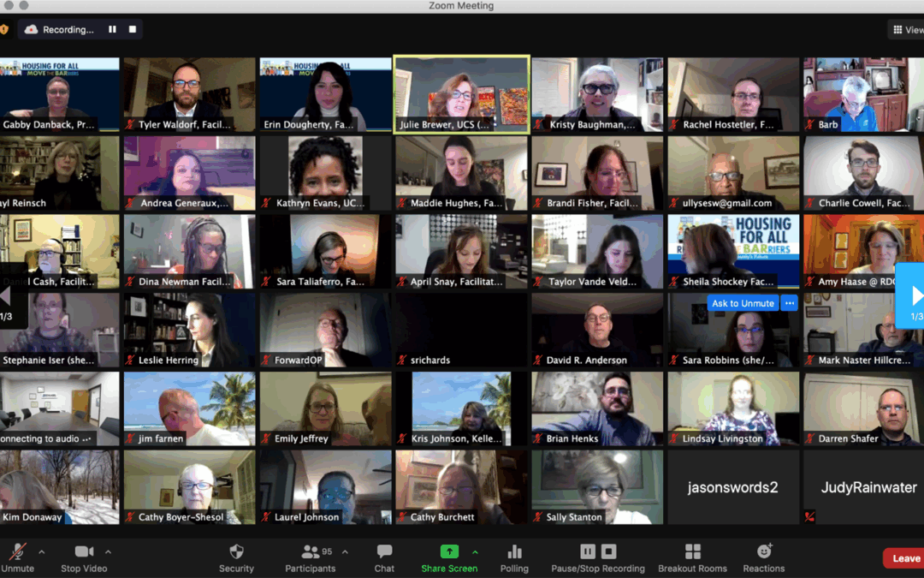Click the red Leave button

point(905,558)
